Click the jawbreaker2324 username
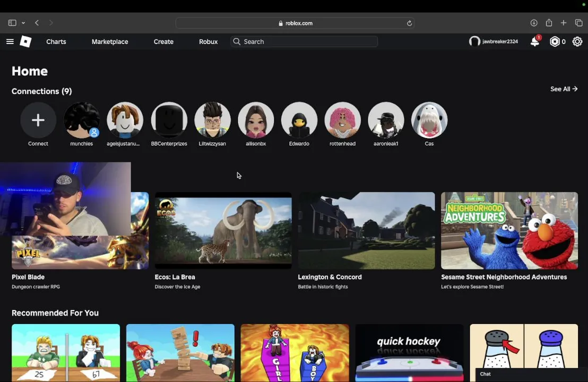This screenshot has height=382, width=588. [500, 41]
